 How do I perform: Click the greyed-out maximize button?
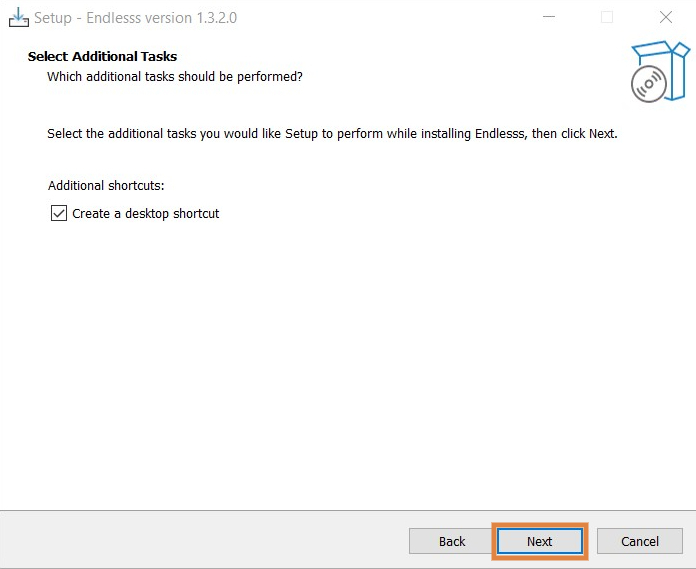[607, 18]
